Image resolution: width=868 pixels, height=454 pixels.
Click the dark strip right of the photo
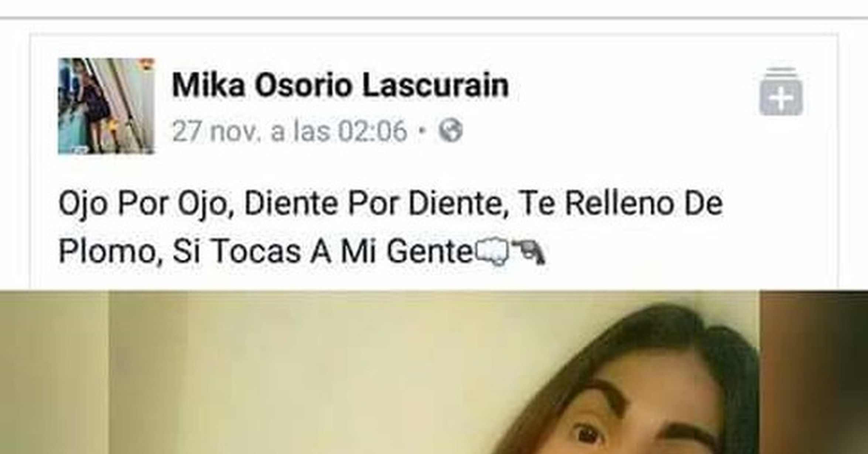(814, 372)
